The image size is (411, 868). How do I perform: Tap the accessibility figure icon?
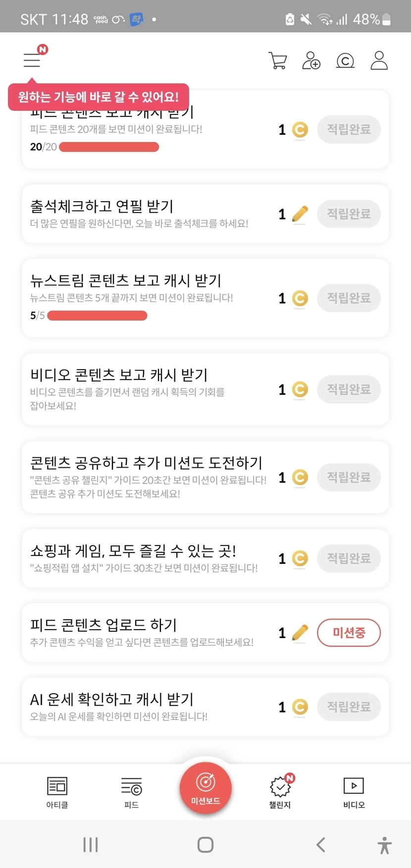point(384,845)
